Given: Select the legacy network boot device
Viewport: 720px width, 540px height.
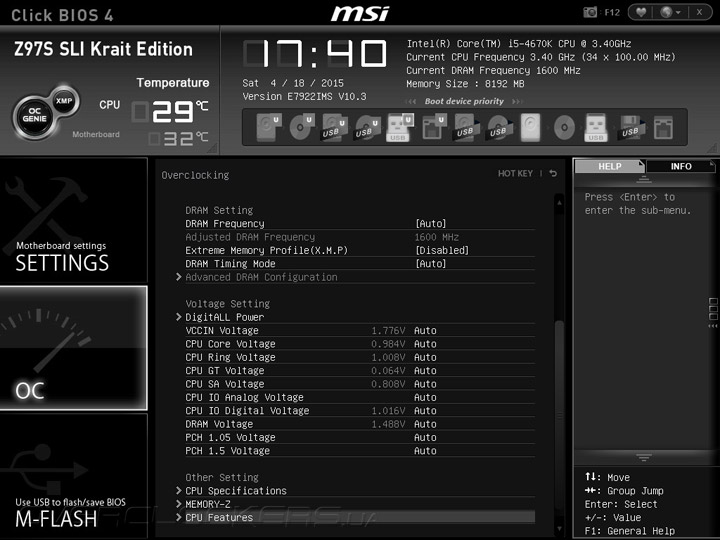Looking at the screenshot, I should click(663, 127).
